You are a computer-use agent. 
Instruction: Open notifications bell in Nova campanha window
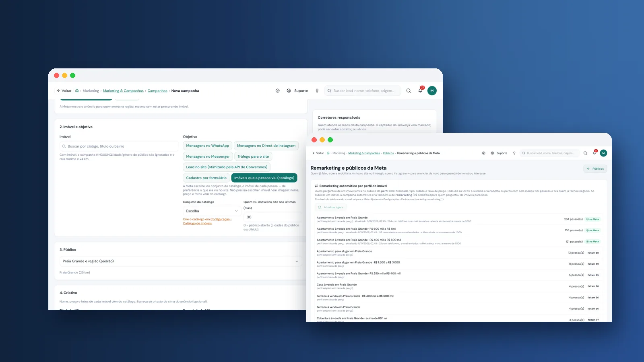[420, 90]
